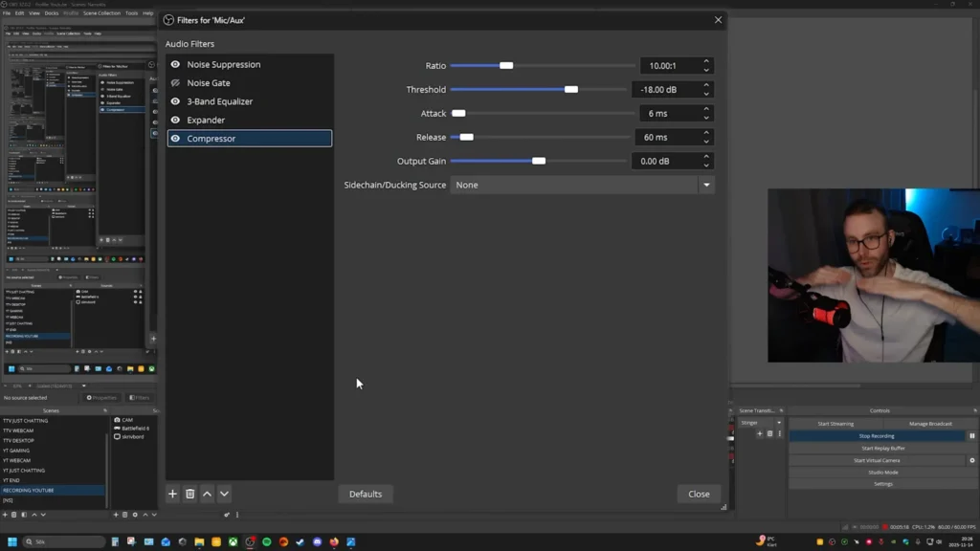Select the Battlefield 6 source
Screen dimensions: 980x551
pos(134,429)
